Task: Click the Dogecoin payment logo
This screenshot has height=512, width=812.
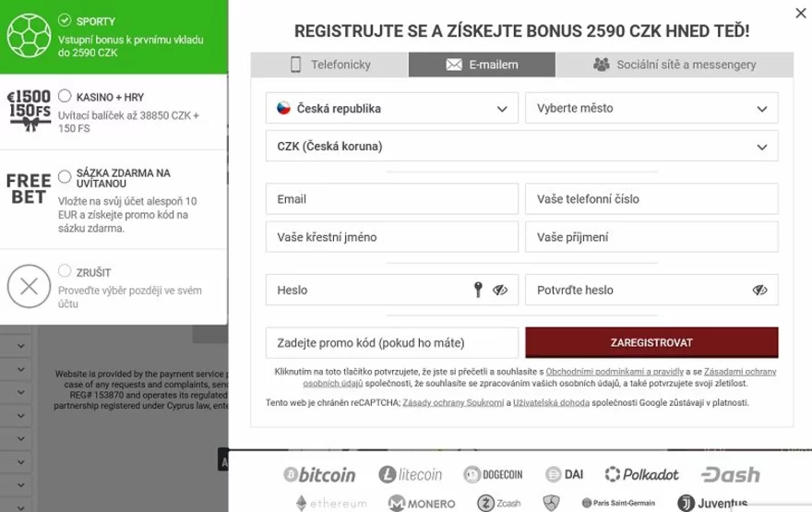Action: click(x=494, y=475)
